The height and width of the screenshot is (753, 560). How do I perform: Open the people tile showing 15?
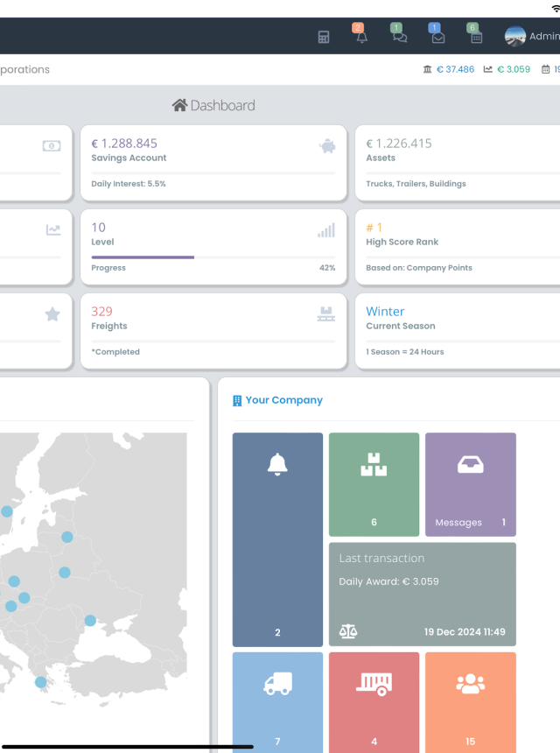(470, 702)
